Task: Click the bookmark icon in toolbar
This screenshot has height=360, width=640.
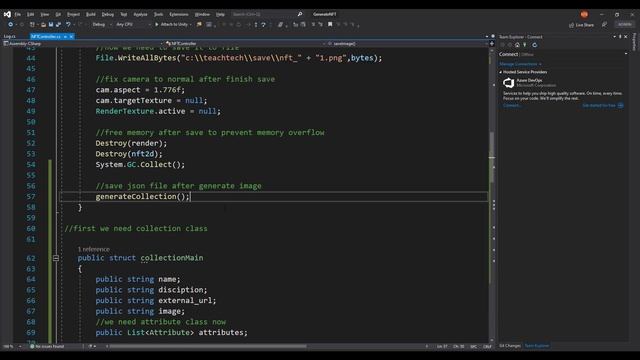Action: click(x=330, y=24)
